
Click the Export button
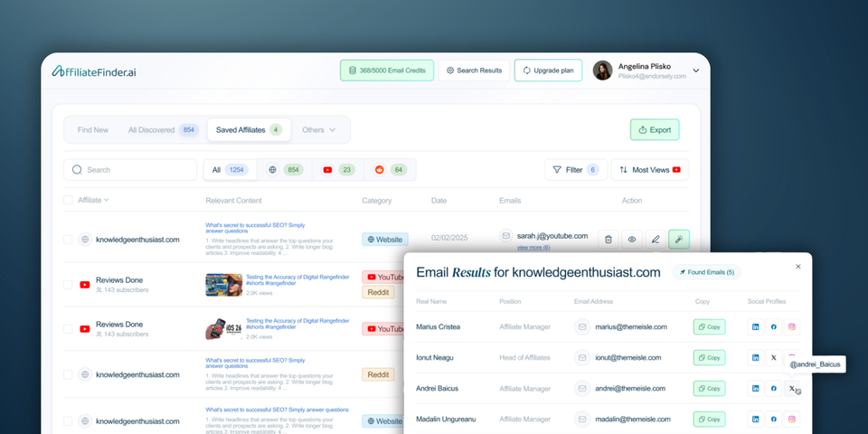(655, 130)
